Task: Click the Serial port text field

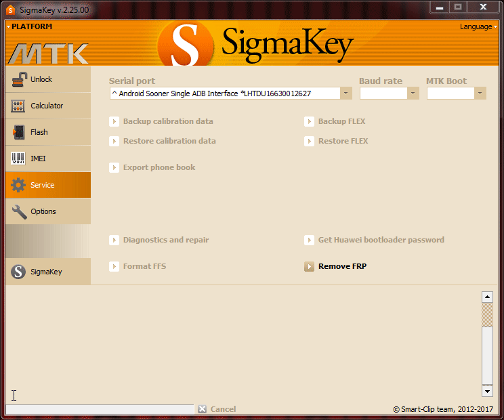Action: click(x=224, y=93)
